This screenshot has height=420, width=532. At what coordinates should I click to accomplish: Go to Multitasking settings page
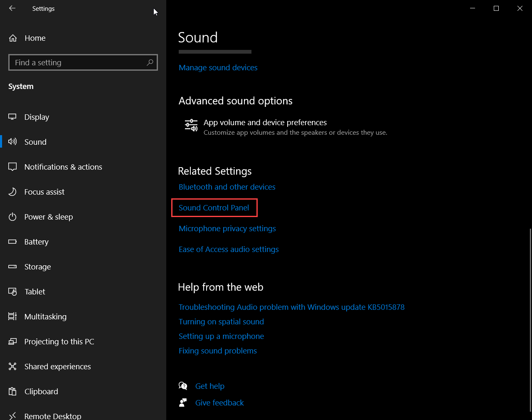click(x=45, y=316)
